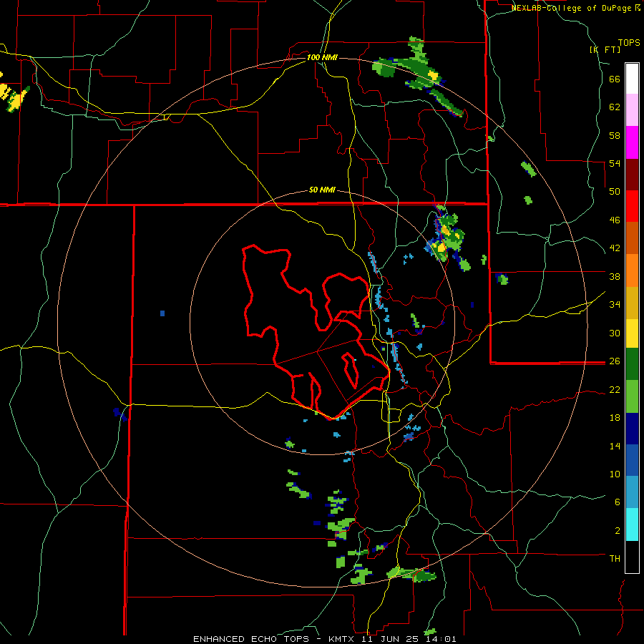Screen dimensions: 644x644
Task: Click the 46 value on the legend
Action: point(615,220)
